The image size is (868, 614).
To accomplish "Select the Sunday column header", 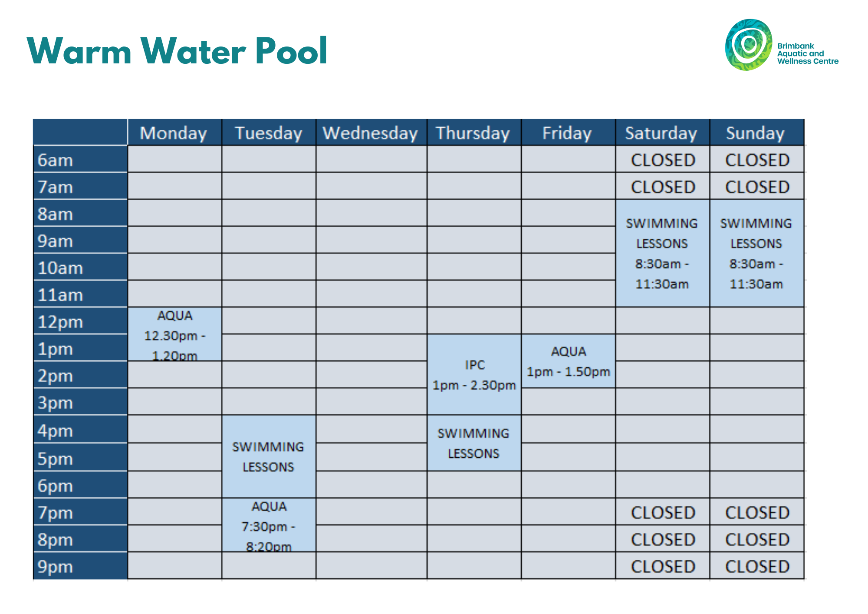I will [x=756, y=132].
